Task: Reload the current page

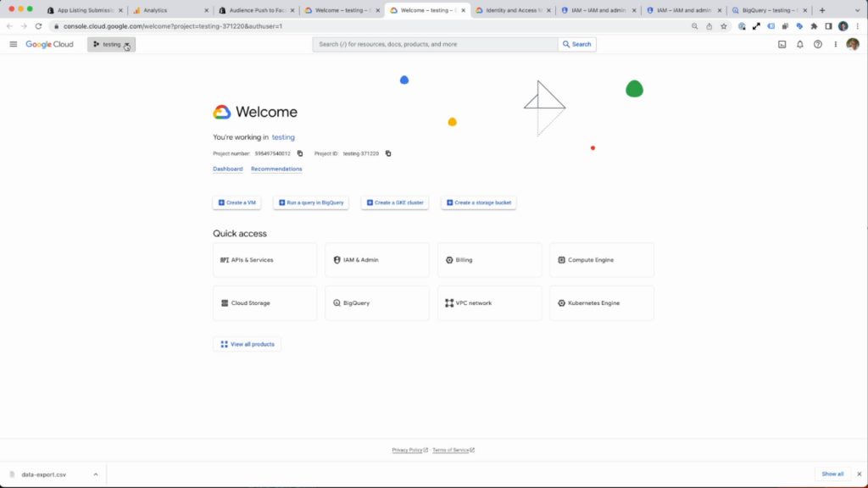Action: tap(38, 26)
